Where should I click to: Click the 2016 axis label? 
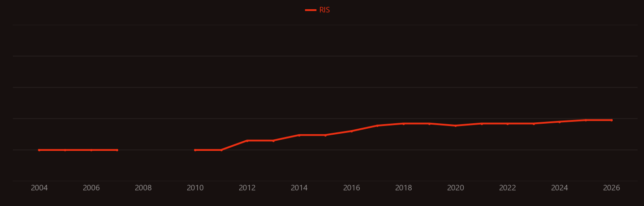click(351, 188)
